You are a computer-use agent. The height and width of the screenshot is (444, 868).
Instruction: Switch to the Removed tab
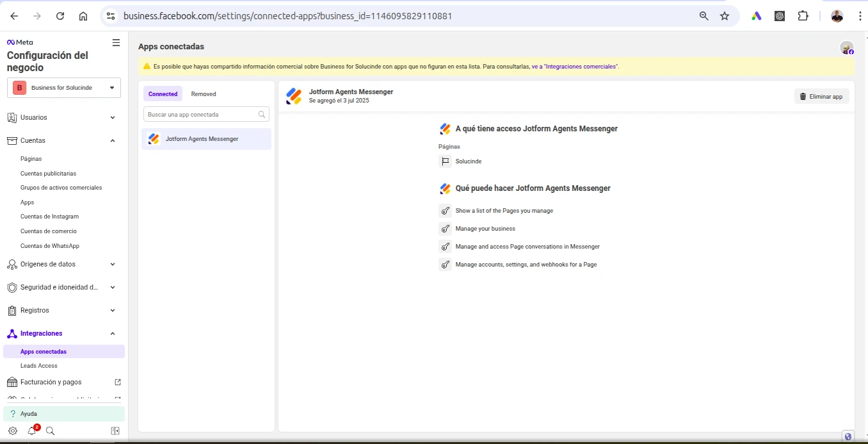(203, 94)
